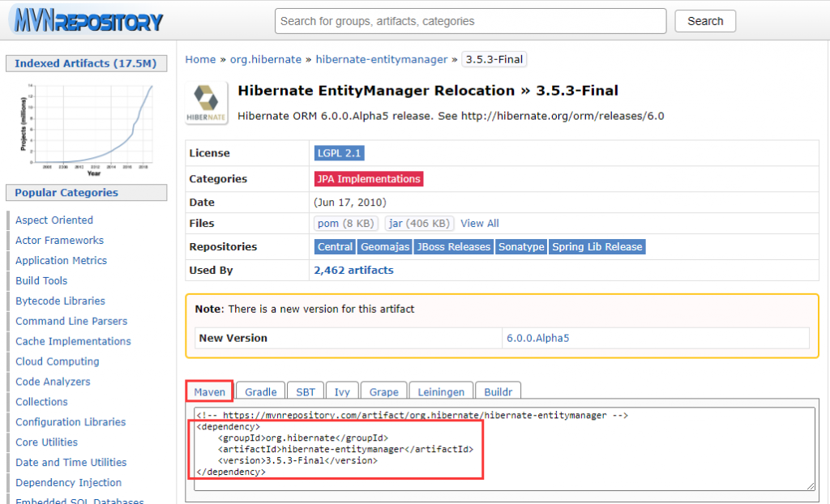
Task: Open the Sonatype repository tag
Action: click(x=521, y=246)
